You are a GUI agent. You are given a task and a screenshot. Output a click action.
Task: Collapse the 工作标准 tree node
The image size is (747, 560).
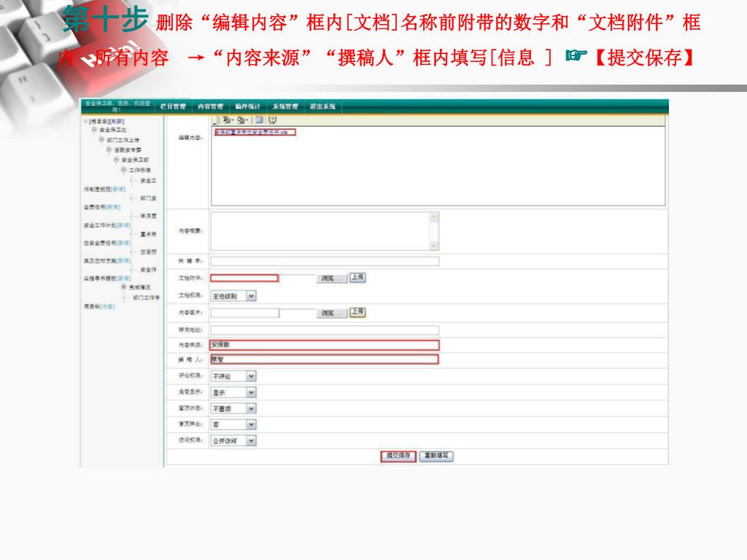[123, 169]
